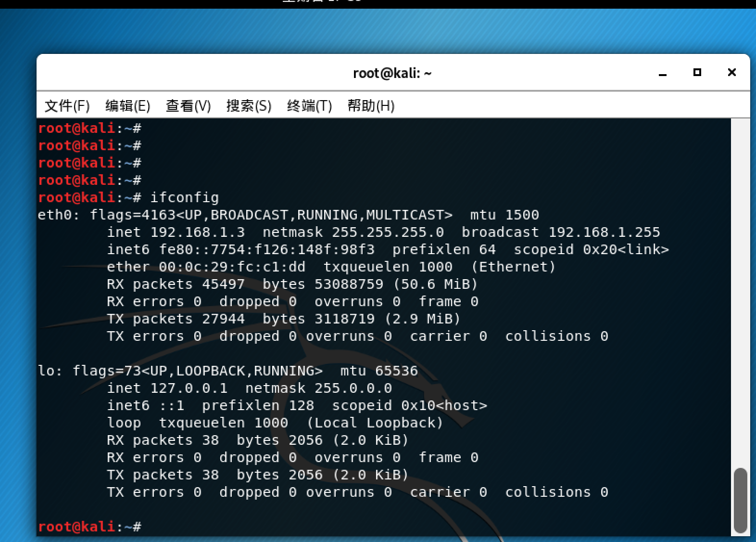
Task: Open the 查看(V) menu
Action: [188, 105]
